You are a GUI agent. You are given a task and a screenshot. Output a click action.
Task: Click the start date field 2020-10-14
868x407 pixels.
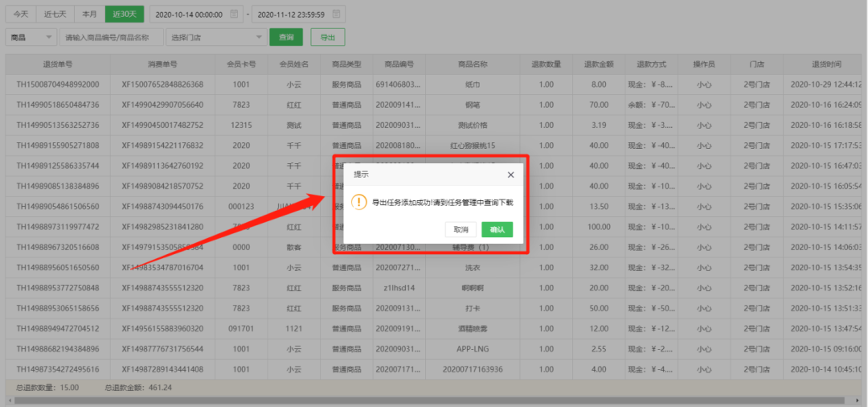pyautogui.click(x=188, y=14)
